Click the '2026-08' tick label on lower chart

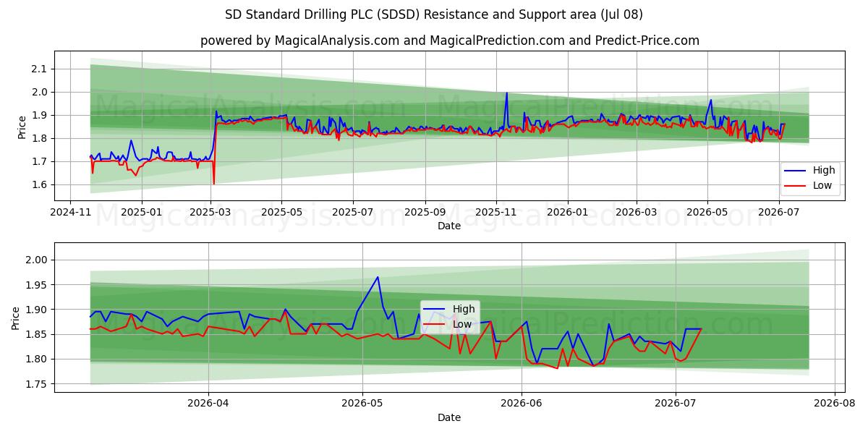(x=835, y=404)
